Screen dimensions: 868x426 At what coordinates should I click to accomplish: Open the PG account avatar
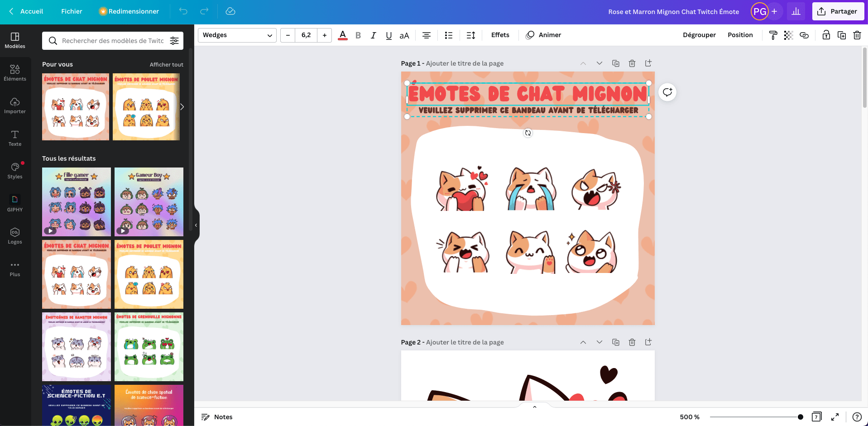coord(759,11)
